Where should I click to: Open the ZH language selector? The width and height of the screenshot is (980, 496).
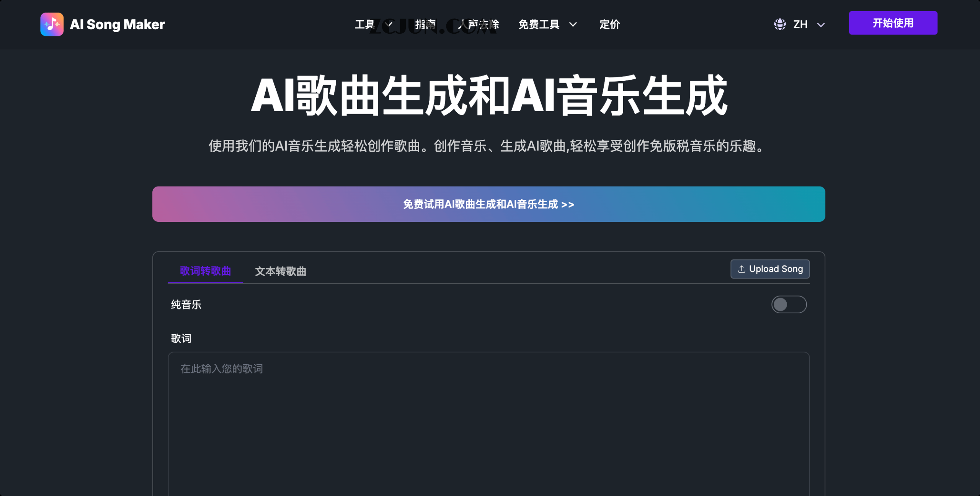(801, 24)
